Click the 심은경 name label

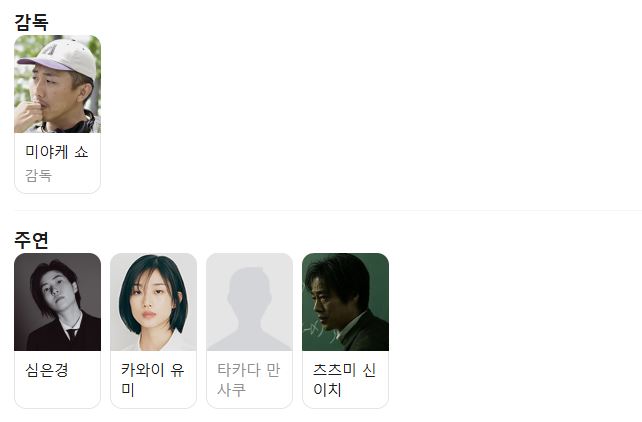[47, 370]
